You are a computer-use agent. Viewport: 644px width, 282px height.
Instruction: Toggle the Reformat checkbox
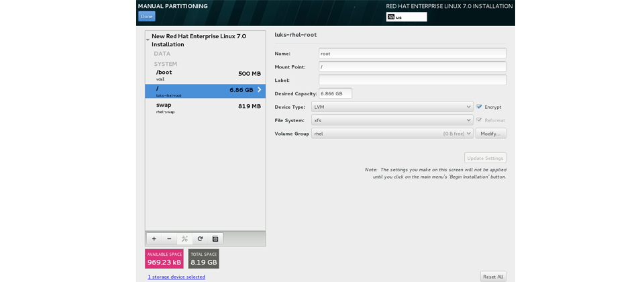click(479, 120)
